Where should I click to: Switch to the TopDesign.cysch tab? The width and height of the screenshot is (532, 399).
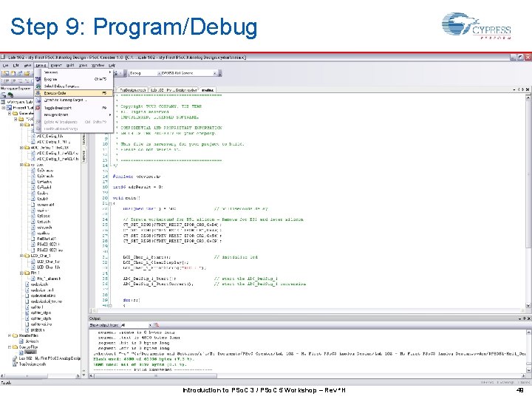pos(133,90)
